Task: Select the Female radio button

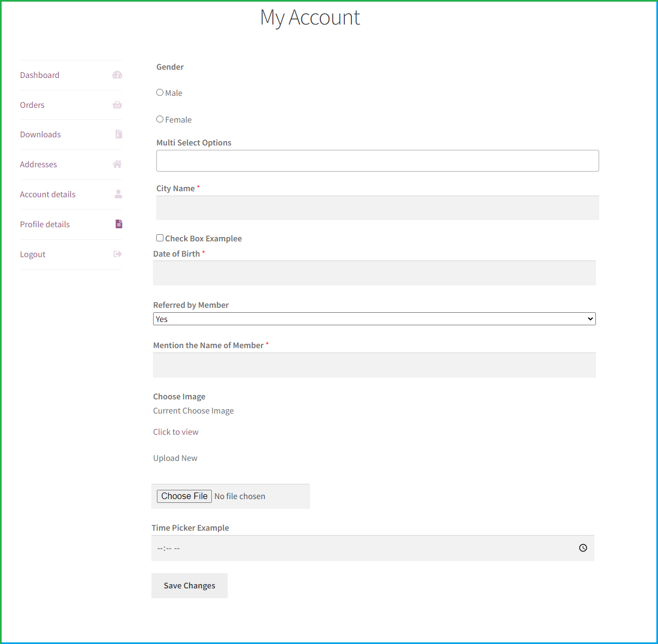Action: (x=160, y=119)
